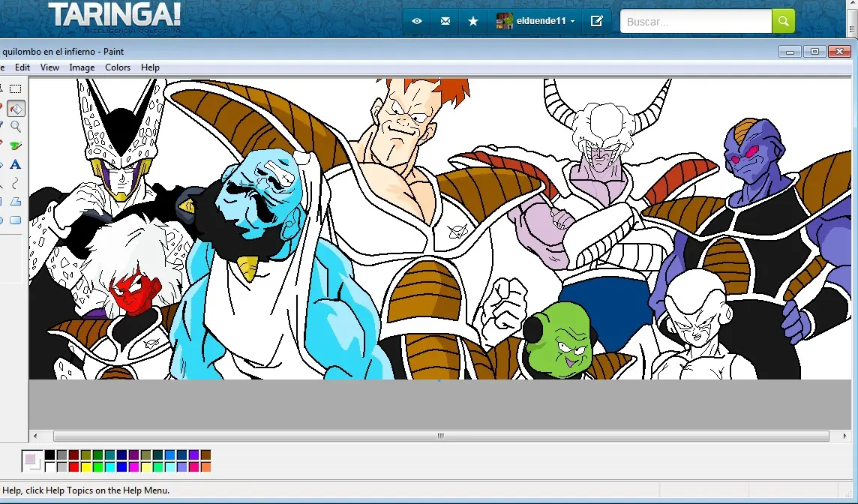The image size is (858, 504).
Task: Pick pure blue from the bottom row
Action: coord(122,466)
